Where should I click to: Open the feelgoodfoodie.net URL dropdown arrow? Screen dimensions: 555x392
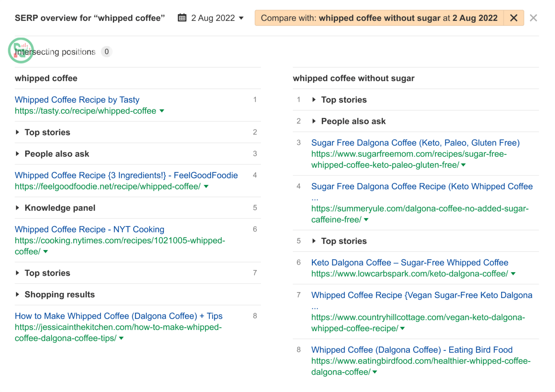(x=206, y=186)
